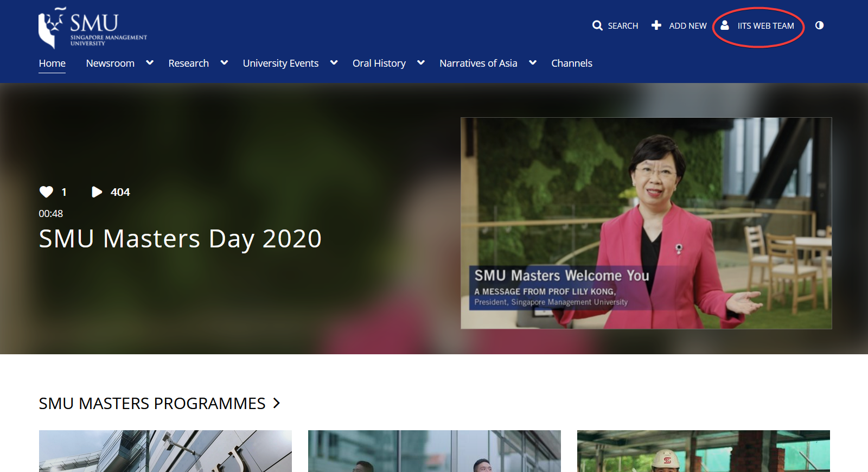Click the plus icon beside ADD NEW
The height and width of the screenshot is (472, 868).
[656, 25]
